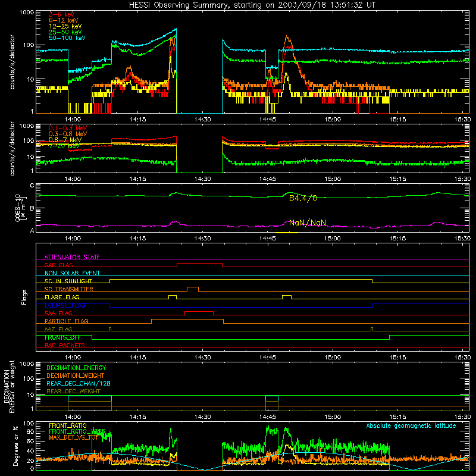Click the FLARE_FLAG pulse near 14:48
The height and width of the screenshot is (476, 476).
point(287,295)
